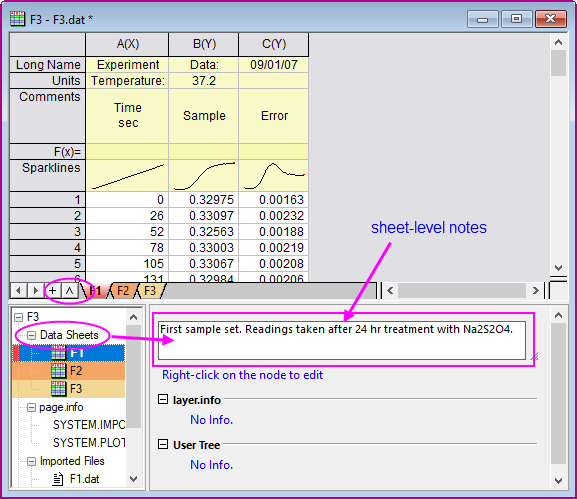Click the Comments row label
This screenshot has height=499, width=577.
[x=47, y=116]
